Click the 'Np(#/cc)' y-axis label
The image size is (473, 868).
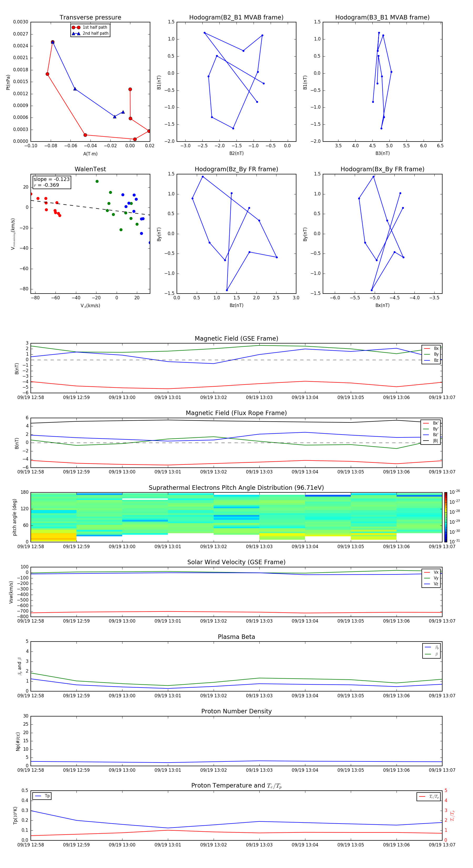[x=18, y=741]
